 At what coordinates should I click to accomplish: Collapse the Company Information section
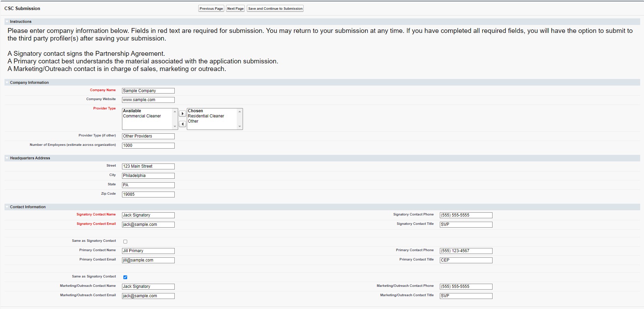[x=7, y=82]
